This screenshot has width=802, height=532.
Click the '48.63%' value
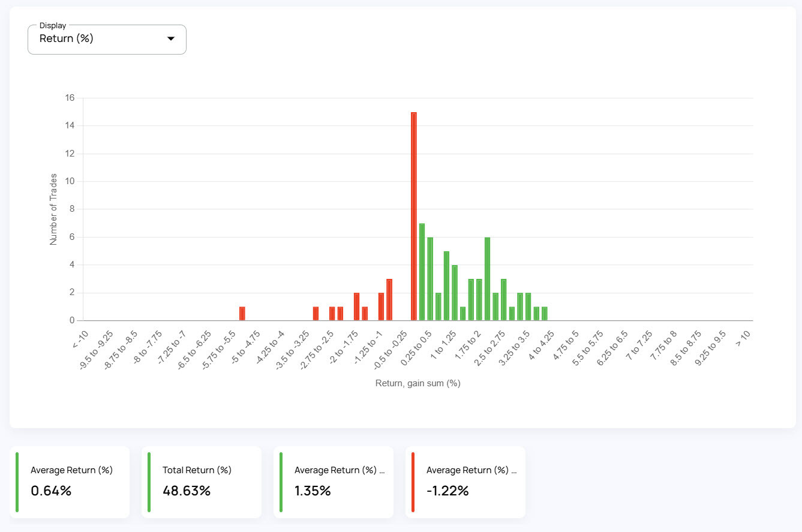187,491
